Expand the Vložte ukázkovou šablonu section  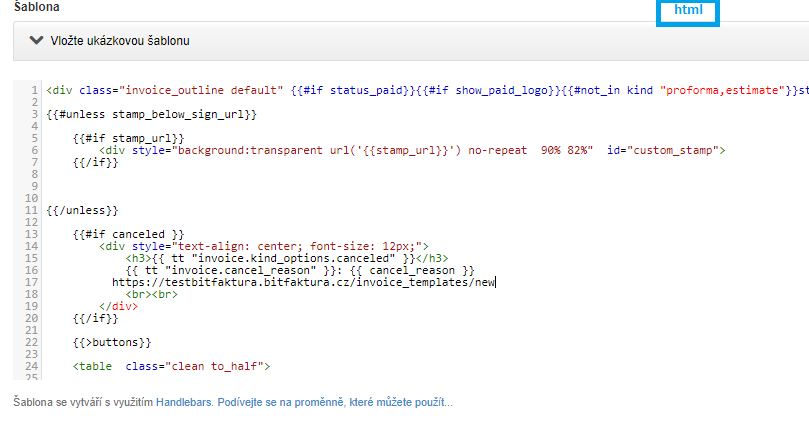point(411,41)
